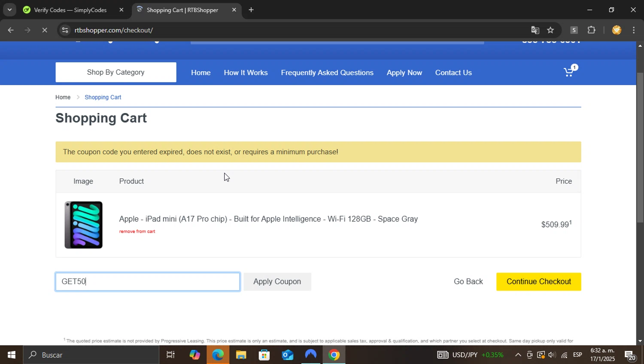The height and width of the screenshot is (364, 644).
Task: Open the blue app icon beside Outlook
Action: coord(310,355)
